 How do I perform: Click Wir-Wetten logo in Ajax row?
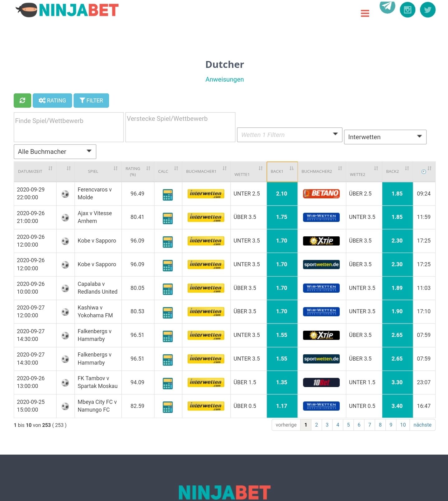[x=321, y=217]
